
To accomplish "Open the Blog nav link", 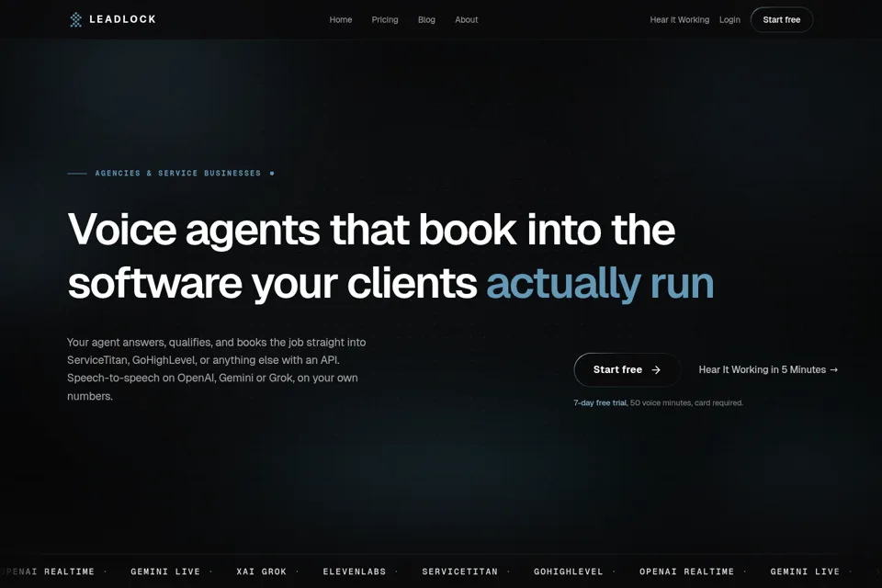I will [426, 19].
